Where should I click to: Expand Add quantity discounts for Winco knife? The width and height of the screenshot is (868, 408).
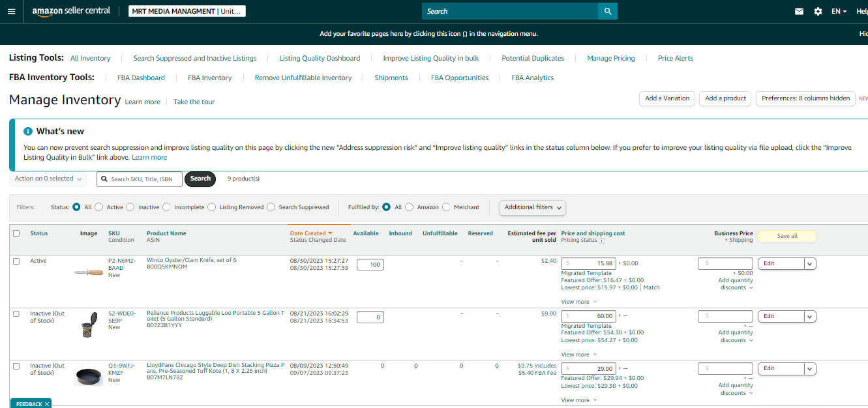pos(736,284)
